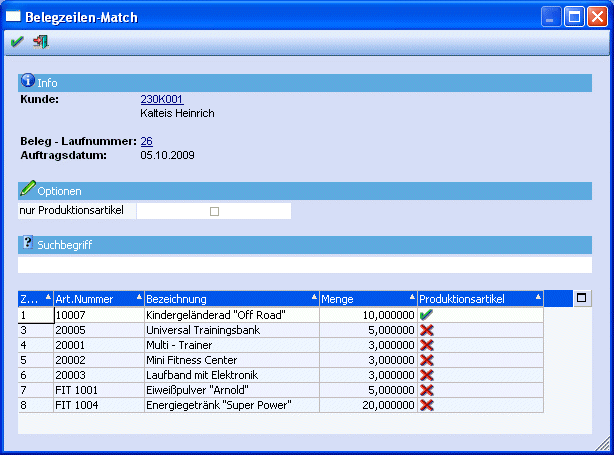
Task: Select the Mini Fitness Center row
Action: (231, 360)
